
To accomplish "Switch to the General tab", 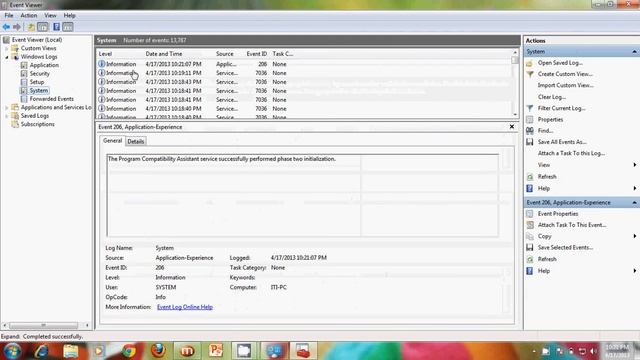I will 112,140.
